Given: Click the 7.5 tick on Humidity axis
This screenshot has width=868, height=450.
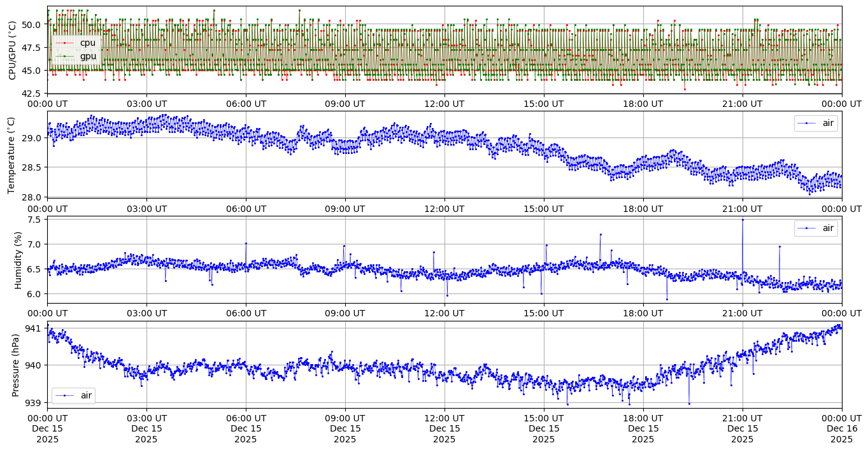Looking at the screenshot, I should [34, 220].
